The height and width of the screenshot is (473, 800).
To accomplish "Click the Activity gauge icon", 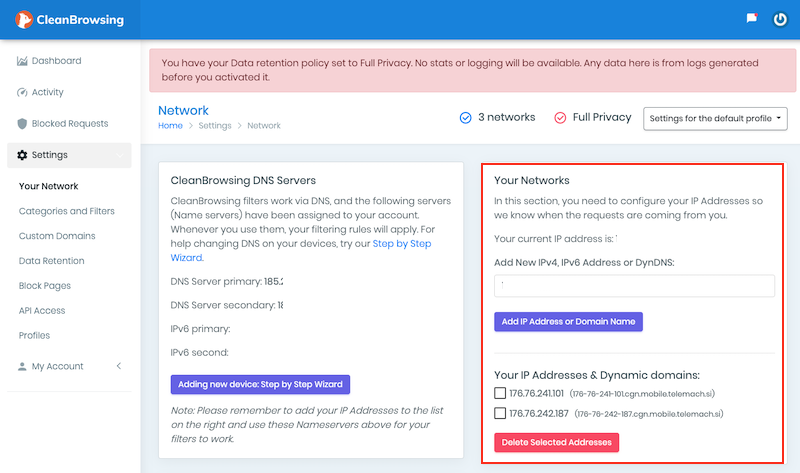I will [22, 92].
